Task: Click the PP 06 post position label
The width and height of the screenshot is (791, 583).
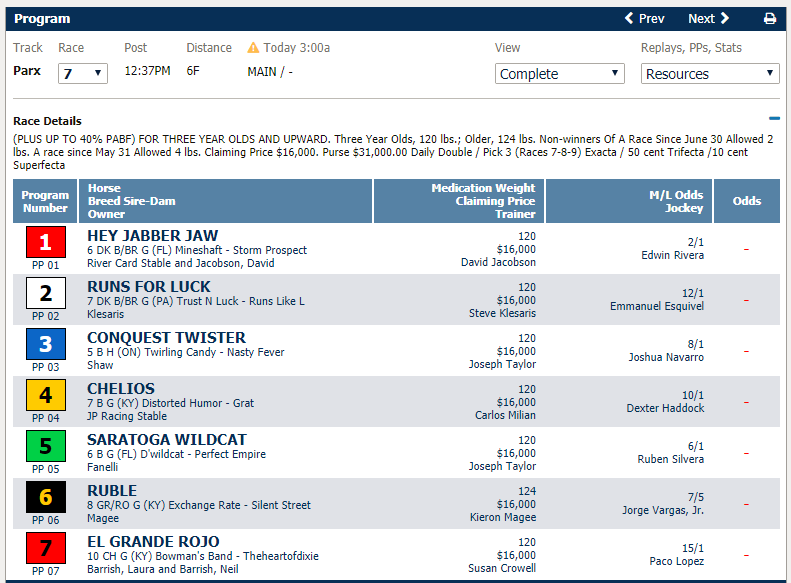Action: 45,520
